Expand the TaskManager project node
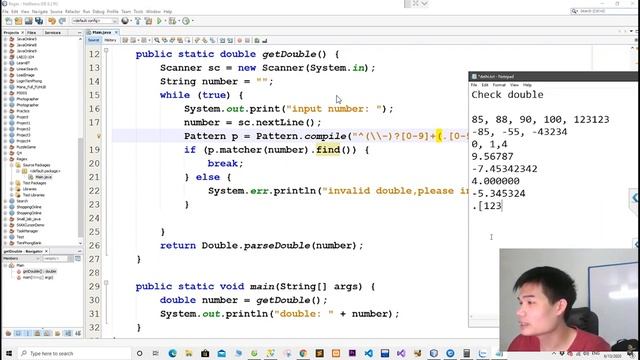The height and width of the screenshot is (360, 640). point(6,231)
